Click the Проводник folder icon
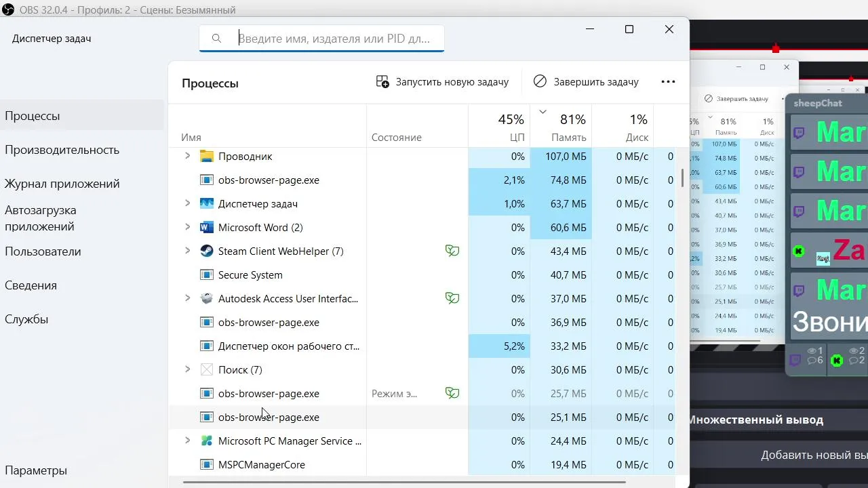The height and width of the screenshot is (488, 868). 207,157
